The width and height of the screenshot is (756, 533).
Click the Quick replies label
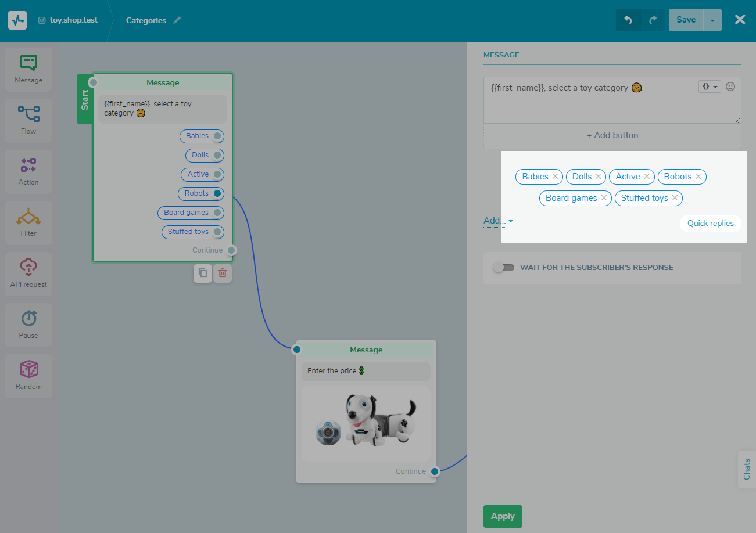coord(710,224)
